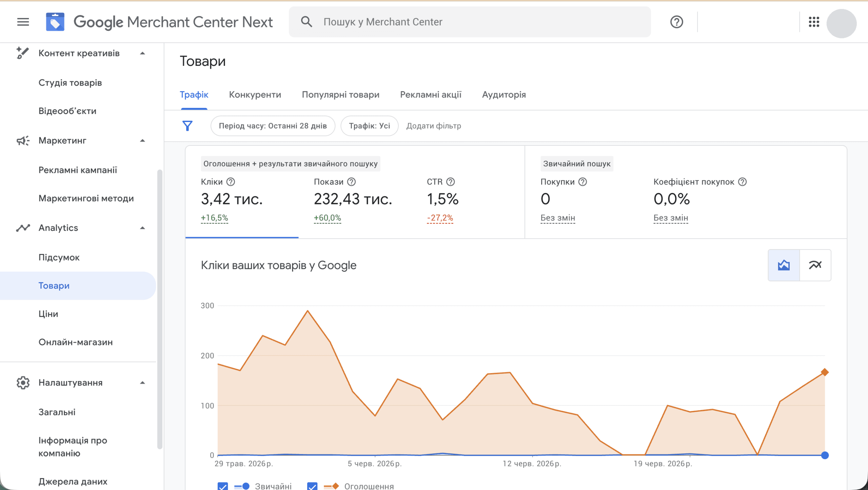Switch chart to line comparison view
Viewport: 868px width, 490px height.
815,265
